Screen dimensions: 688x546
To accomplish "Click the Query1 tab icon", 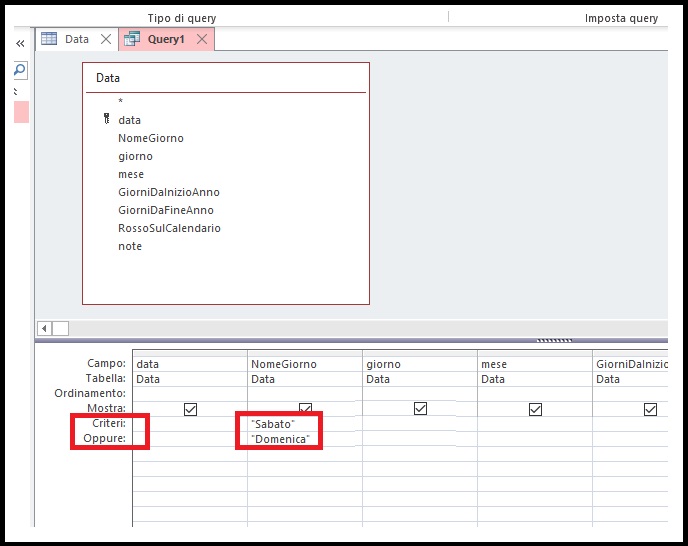I will [x=132, y=39].
